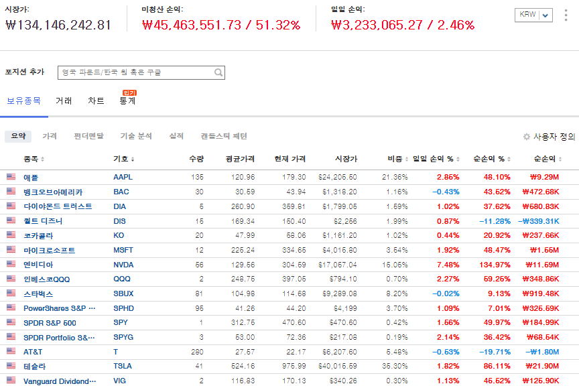Switch to the 통계 tab
This screenshot has width=579, height=392.
(128, 101)
